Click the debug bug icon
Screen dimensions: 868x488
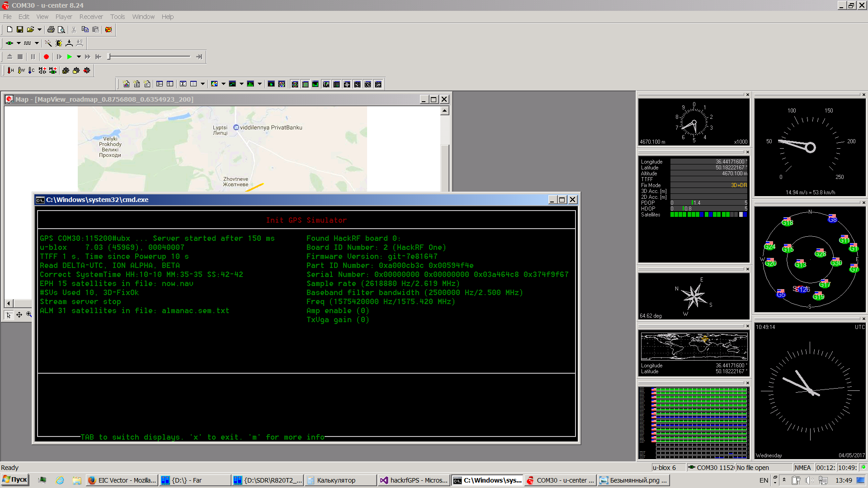[59, 43]
